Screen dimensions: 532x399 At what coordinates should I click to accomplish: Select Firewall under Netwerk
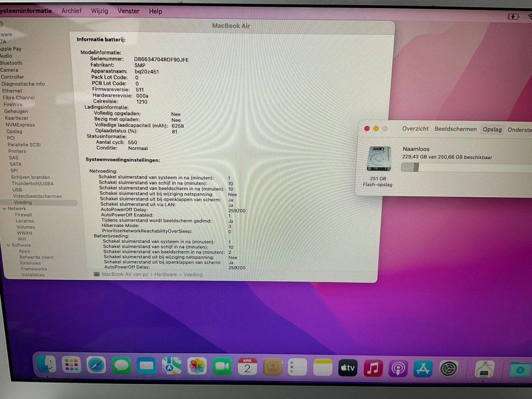[23, 215]
